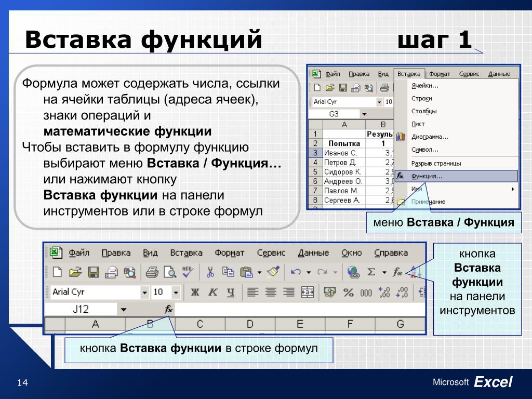Click the Merge and Center icon

[308, 292]
